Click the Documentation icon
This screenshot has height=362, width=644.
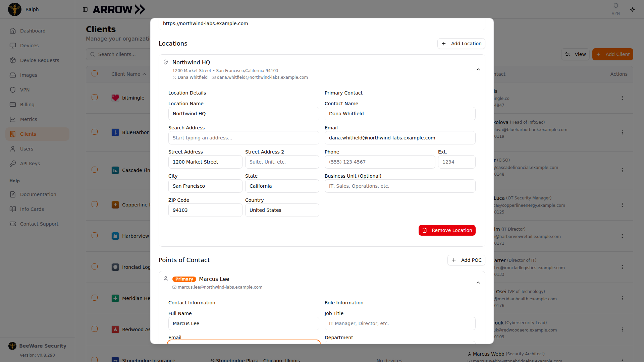[x=13, y=194]
